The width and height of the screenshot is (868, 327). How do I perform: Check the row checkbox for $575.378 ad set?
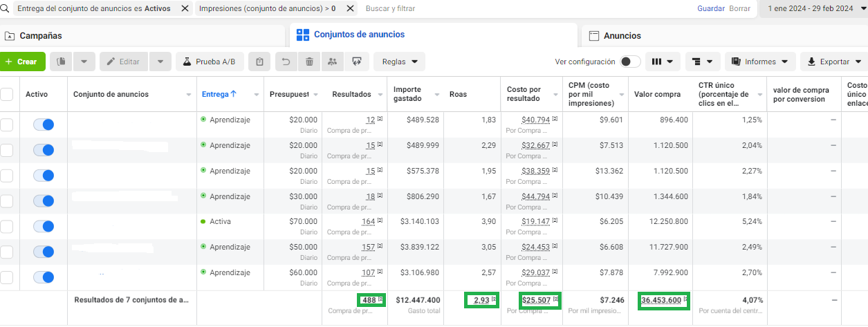coord(6,176)
